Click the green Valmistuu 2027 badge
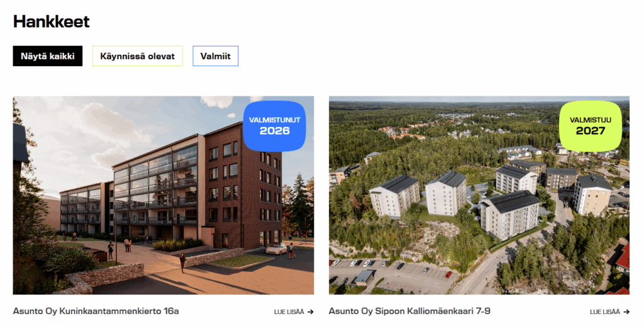Screen dimensions: 644x326 tap(590, 126)
